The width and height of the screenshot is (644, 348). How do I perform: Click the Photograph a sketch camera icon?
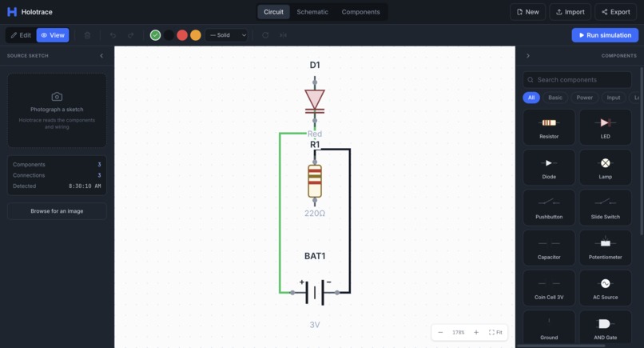57,97
